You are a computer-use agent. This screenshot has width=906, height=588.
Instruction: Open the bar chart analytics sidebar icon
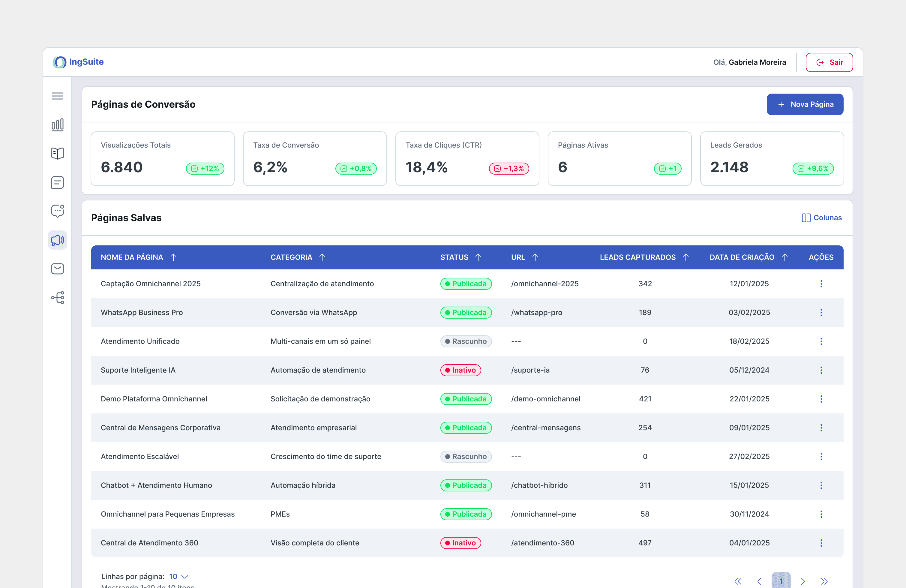tap(58, 125)
